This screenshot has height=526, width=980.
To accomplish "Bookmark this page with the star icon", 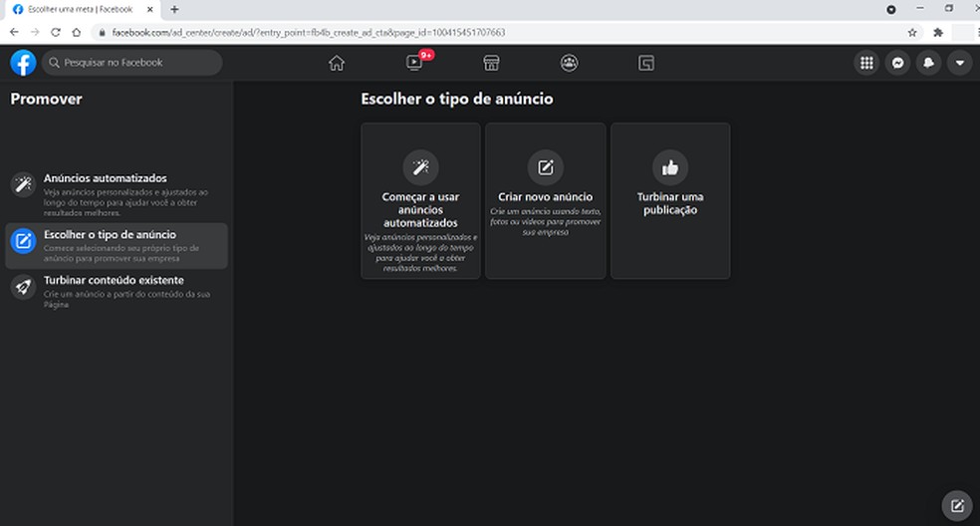I will point(912,32).
